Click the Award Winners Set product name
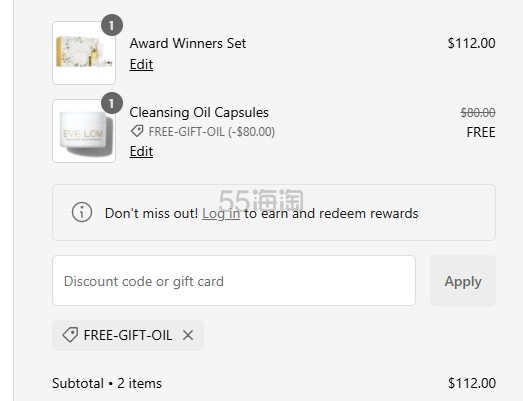 pyautogui.click(x=188, y=43)
